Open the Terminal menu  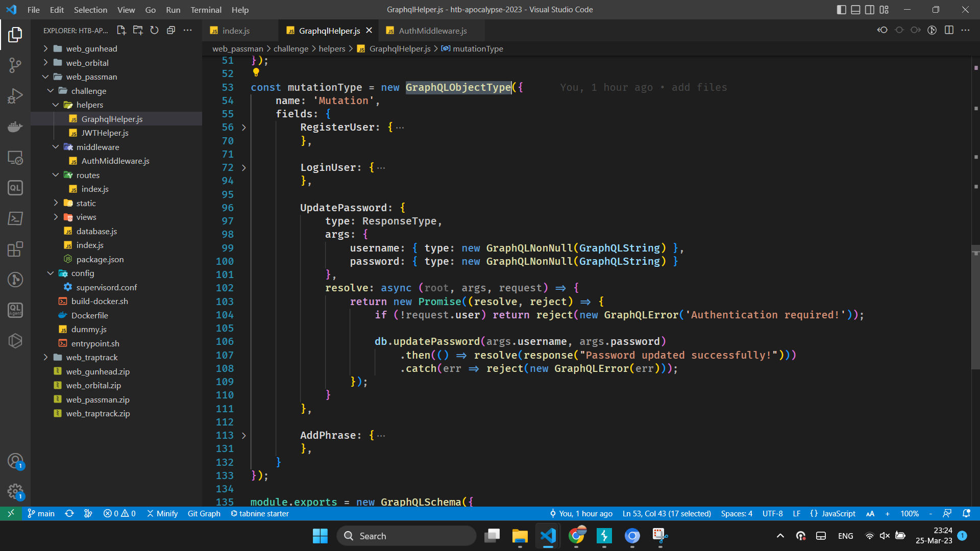[206, 10]
